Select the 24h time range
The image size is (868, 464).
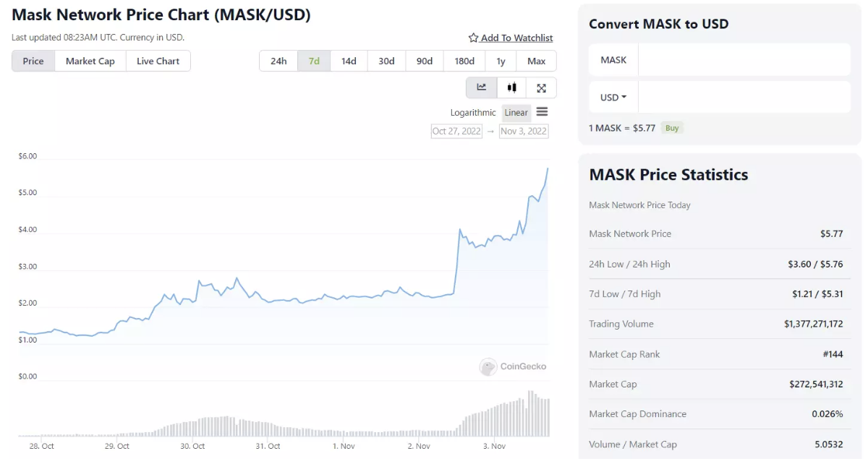click(x=278, y=61)
